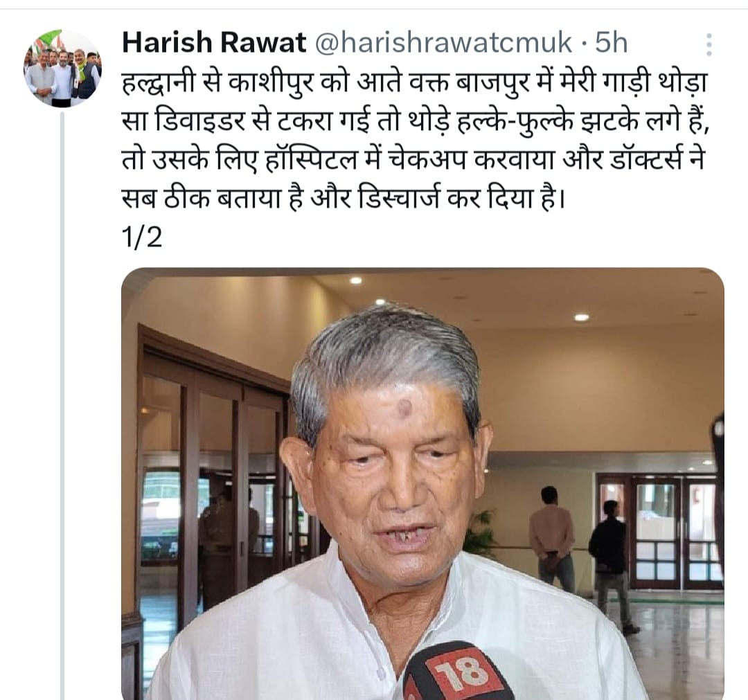Tap the first line beginning हल्द्वानी से काशीपुर
The image size is (748, 700).
pyautogui.click(x=414, y=83)
